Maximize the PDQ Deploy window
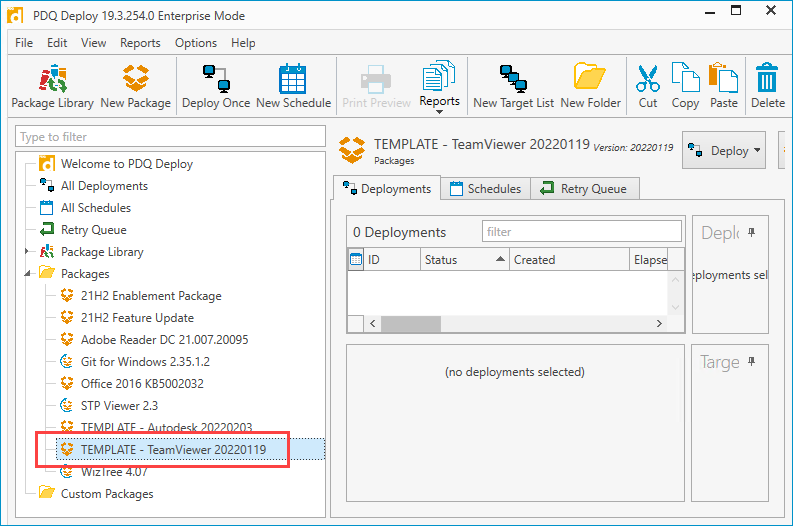 [x=736, y=10]
